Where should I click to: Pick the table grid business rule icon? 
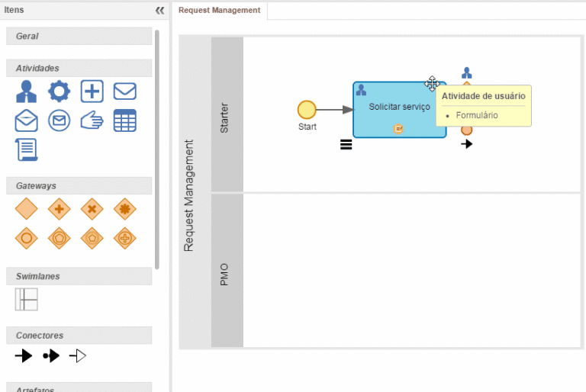124,120
